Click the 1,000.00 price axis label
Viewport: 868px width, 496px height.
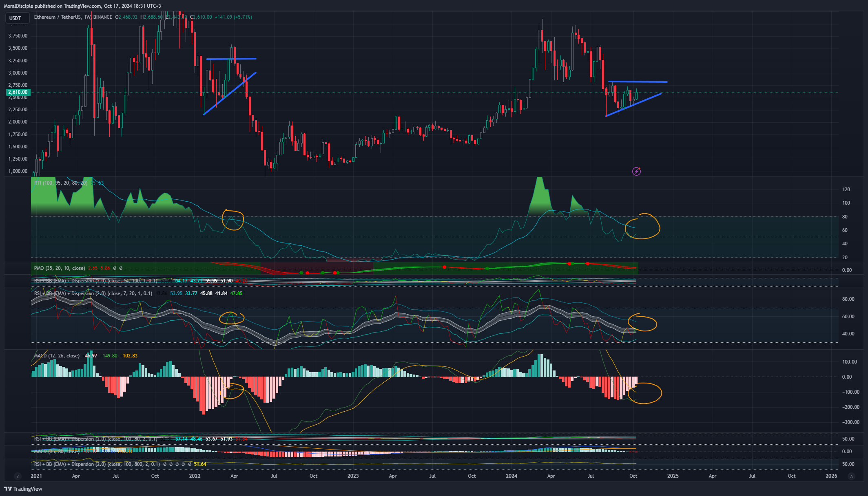[18, 171]
